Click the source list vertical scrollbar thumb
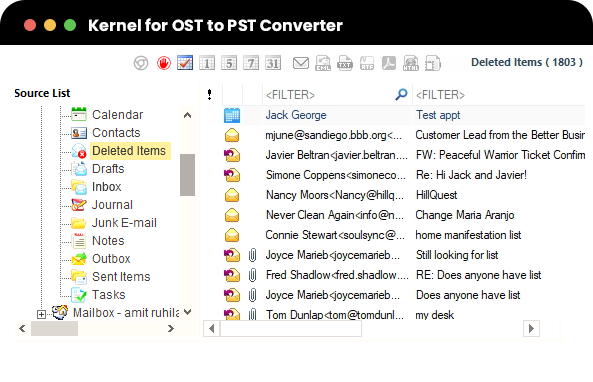Viewport: 593px width, 382px height. pos(187,175)
